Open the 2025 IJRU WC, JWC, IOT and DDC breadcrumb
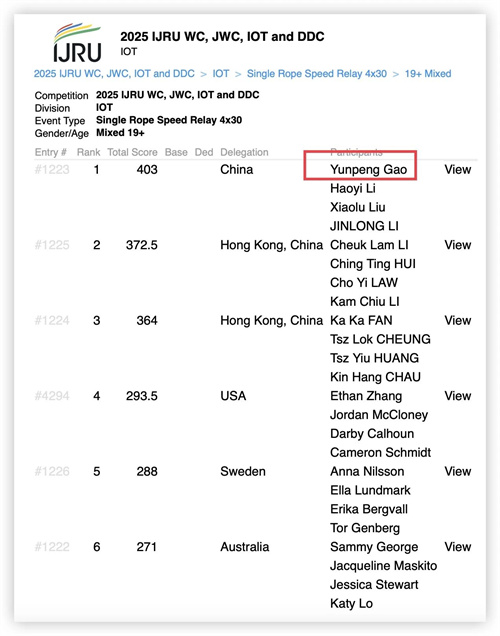Image resolution: width=500 pixels, height=636 pixels. [x=114, y=74]
